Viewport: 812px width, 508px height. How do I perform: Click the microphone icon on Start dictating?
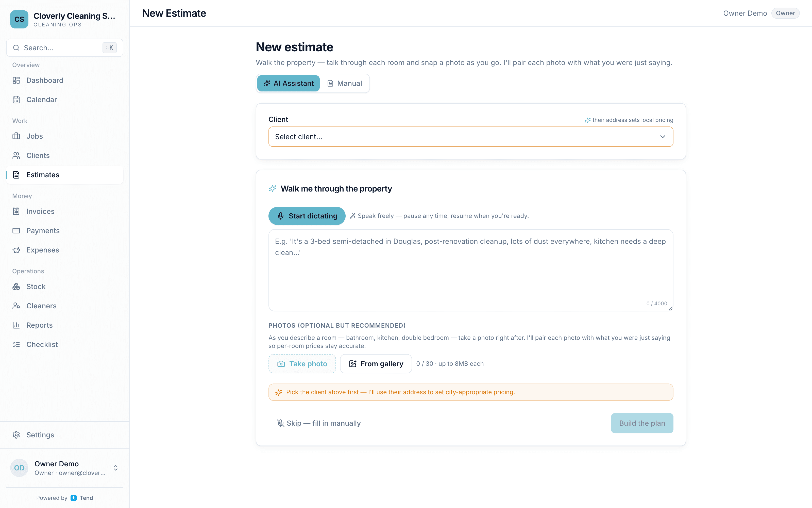(x=280, y=216)
